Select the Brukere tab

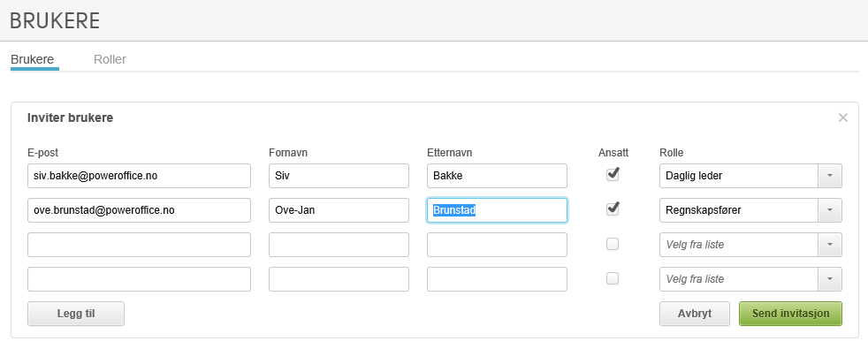pyautogui.click(x=32, y=59)
